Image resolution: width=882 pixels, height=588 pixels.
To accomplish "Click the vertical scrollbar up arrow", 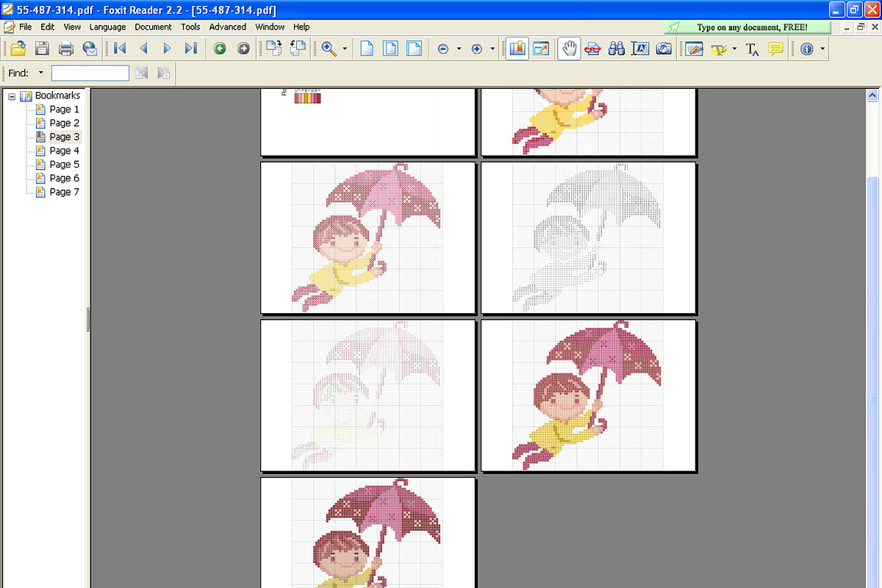I will click(x=873, y=95).
